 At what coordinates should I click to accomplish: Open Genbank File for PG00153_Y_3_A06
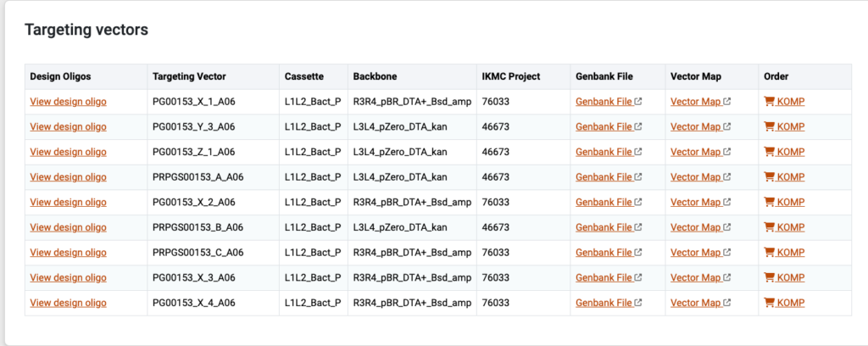(604, 126)
